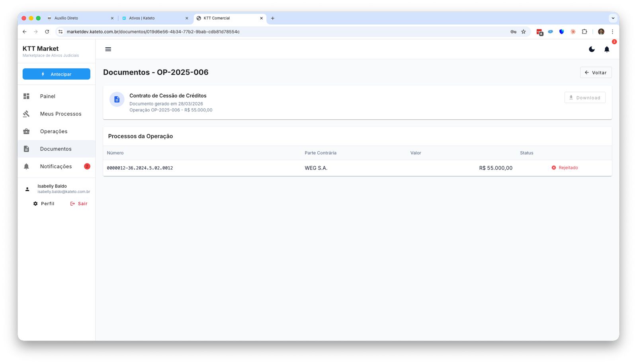Bookmark this page with the star icon
Screen dimensions: 637x364
click(x=524, y=32)
